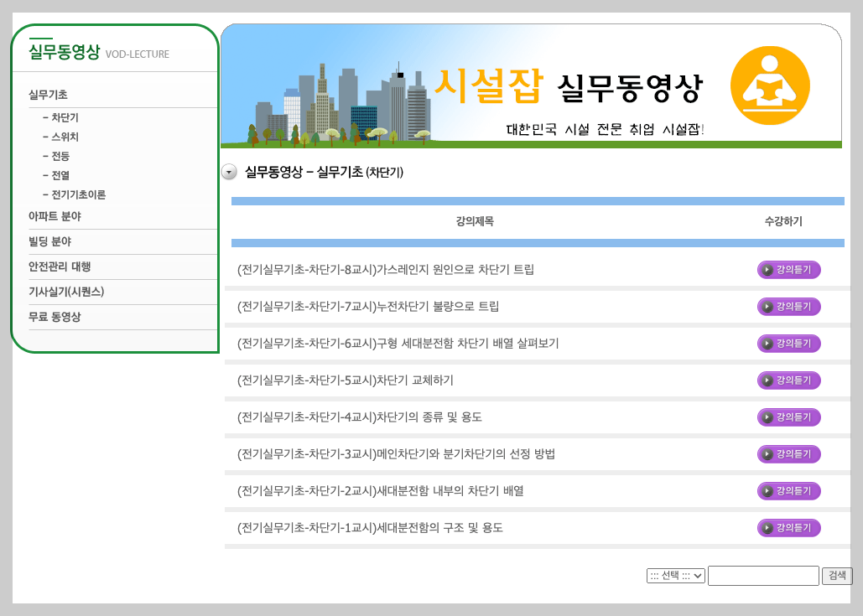Click inside the search input field
This screenshot has height=616, width=863.
pos(762,576)
